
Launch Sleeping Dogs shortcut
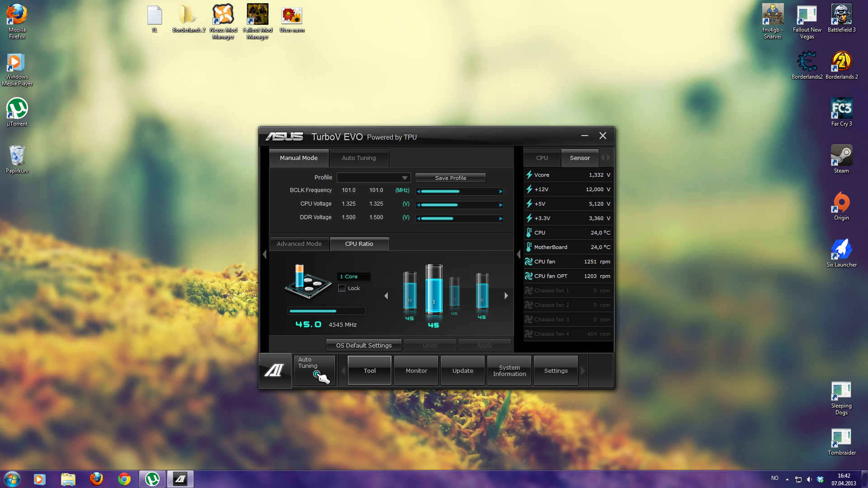841,398
